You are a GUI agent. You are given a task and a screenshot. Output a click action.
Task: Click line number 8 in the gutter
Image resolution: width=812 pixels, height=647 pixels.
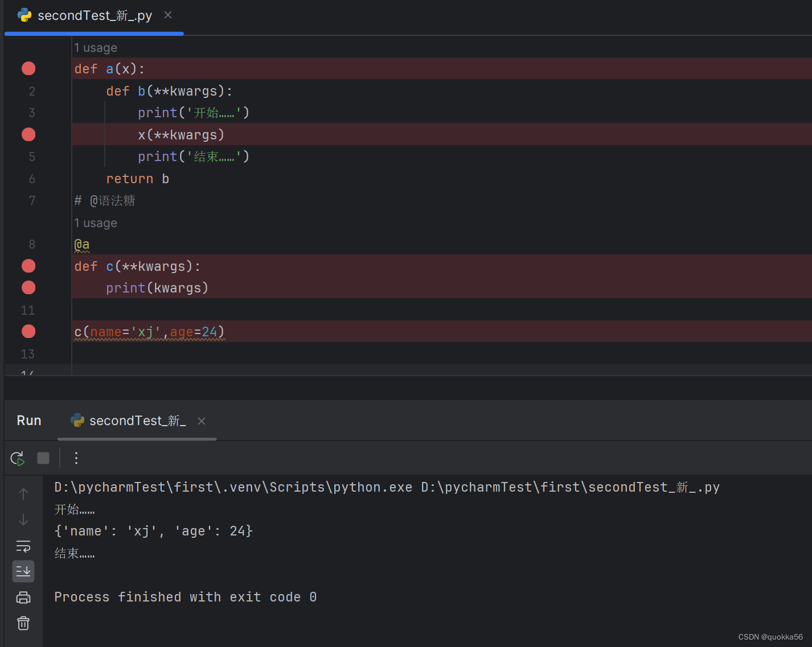[x=32, y=244]
